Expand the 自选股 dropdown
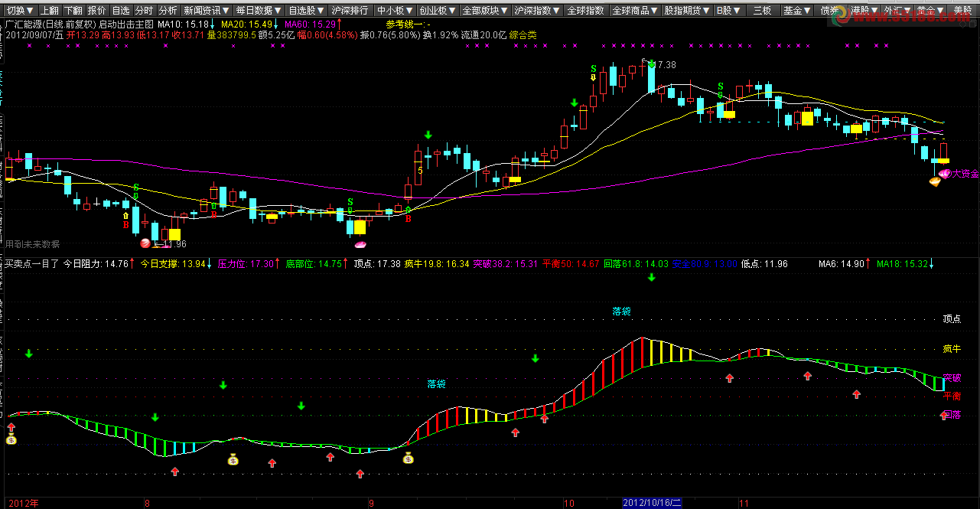The image size is (980, 509). (x=308, y=11)
